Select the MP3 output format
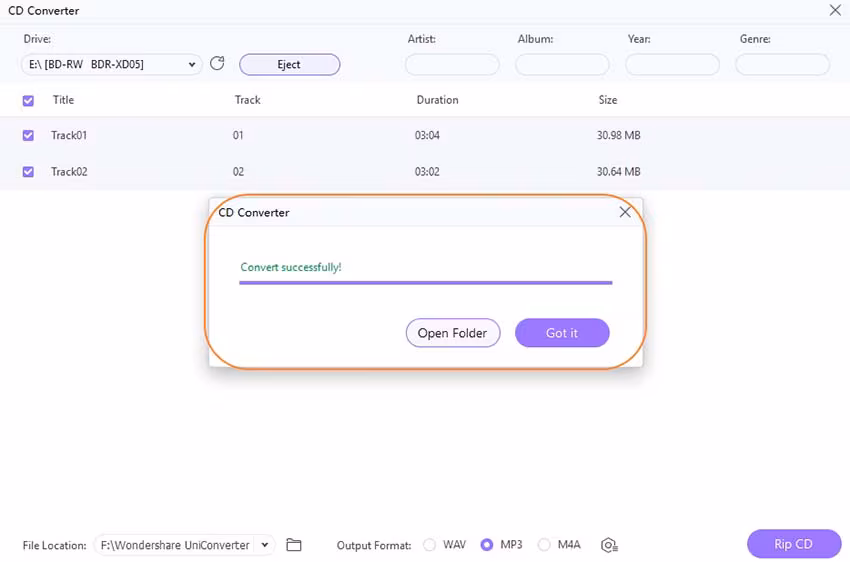The width and height of the screenshot is (850, 562). click(487, 545)
